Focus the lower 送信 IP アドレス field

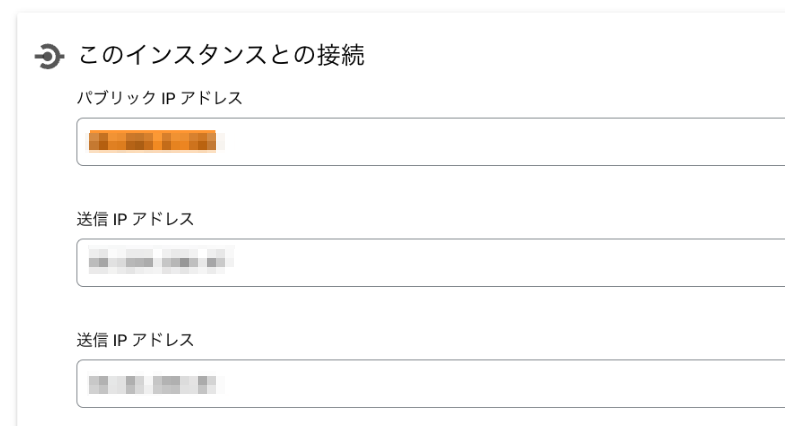431,383
